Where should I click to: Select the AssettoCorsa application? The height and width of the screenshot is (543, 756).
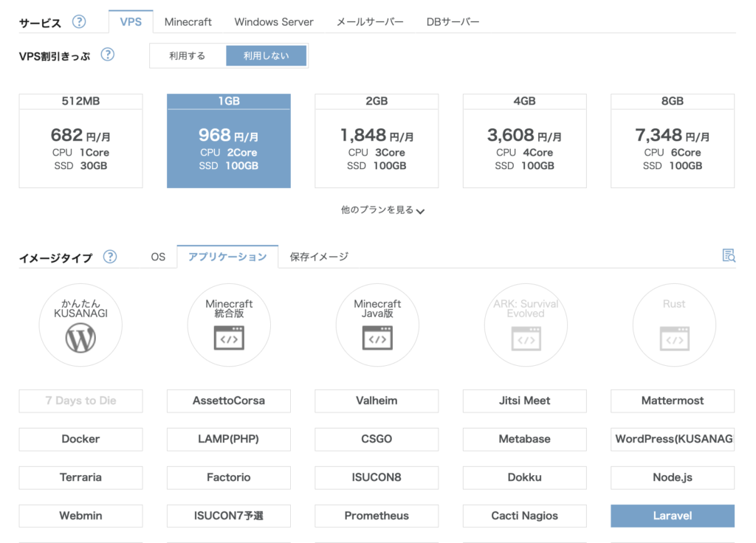pyautogui.click(x=229, y=401)
